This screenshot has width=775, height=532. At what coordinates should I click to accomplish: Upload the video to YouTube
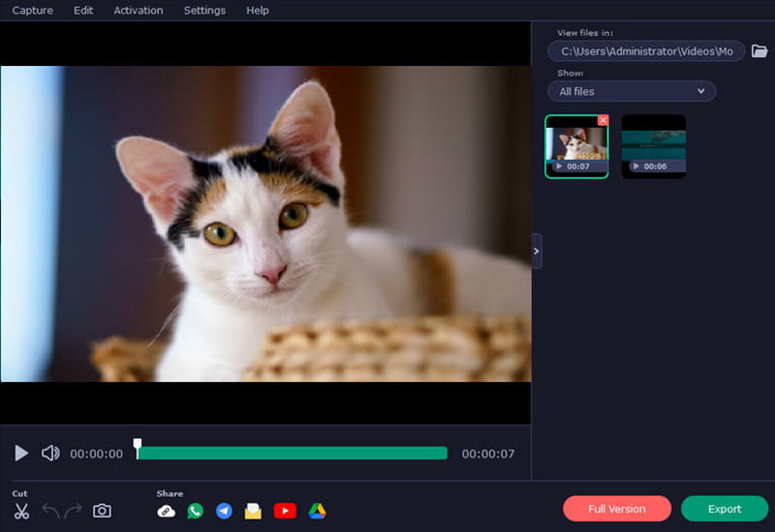coord(285,511)
